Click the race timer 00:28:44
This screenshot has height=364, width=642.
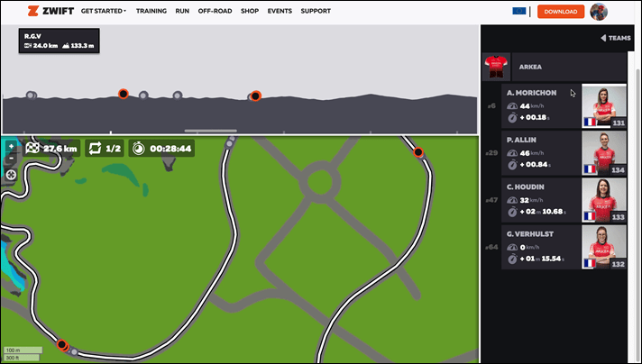[161, 149]
